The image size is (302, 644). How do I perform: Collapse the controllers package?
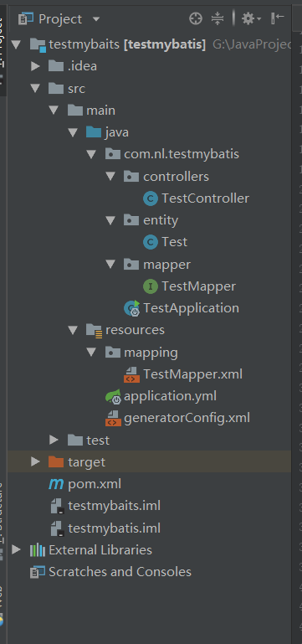(x=110, y=177)
